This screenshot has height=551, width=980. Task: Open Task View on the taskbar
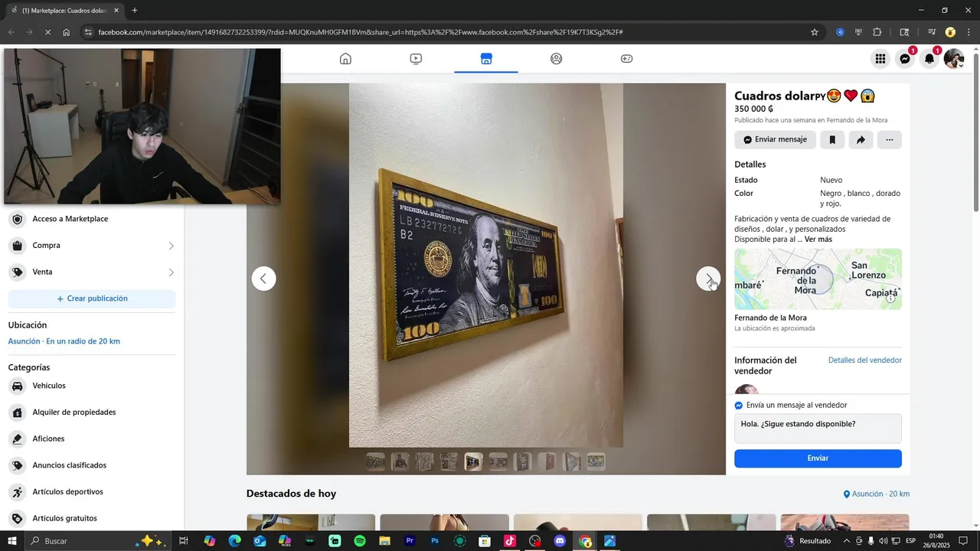coord(184,541)
